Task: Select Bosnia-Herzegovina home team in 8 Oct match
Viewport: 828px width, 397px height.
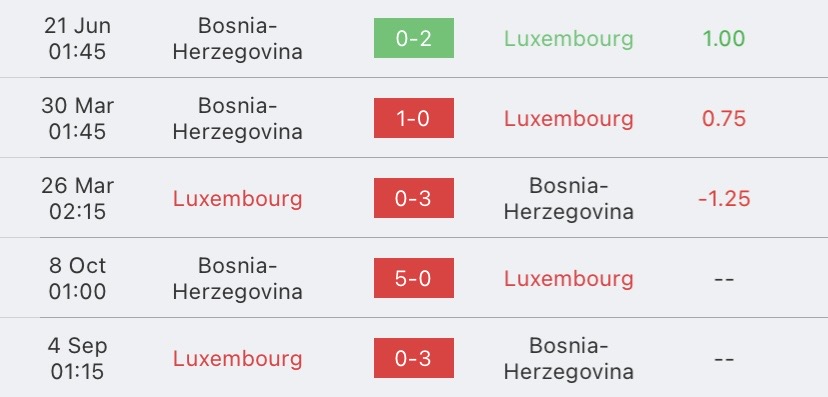Action: pyautogui.click(x=237, y=279)
